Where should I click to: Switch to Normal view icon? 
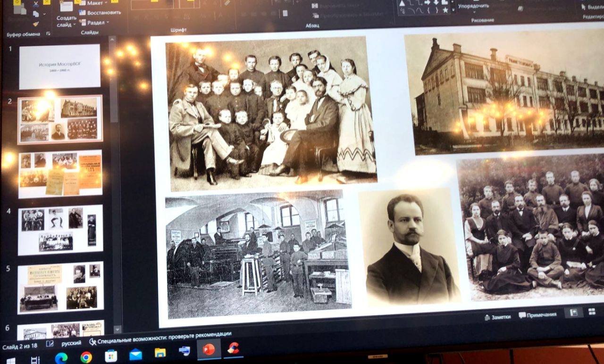coord(574,313)
